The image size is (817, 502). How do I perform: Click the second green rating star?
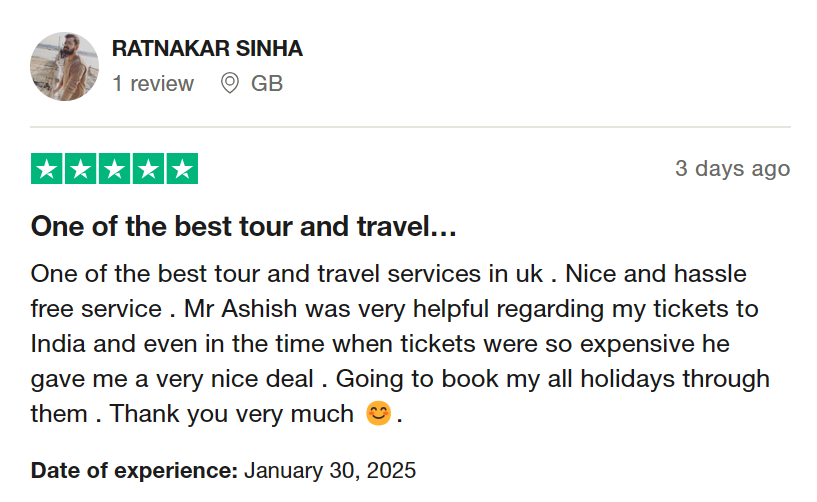[81, 169]
